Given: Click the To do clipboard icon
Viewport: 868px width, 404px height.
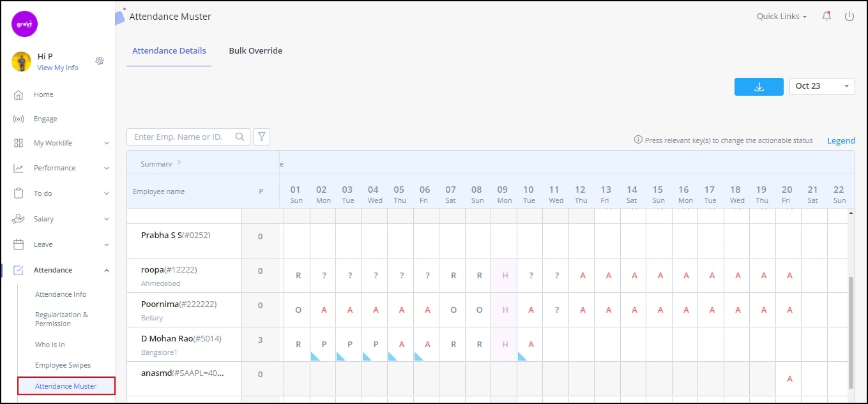Looking at the screenshot, I should click(19, 193).
